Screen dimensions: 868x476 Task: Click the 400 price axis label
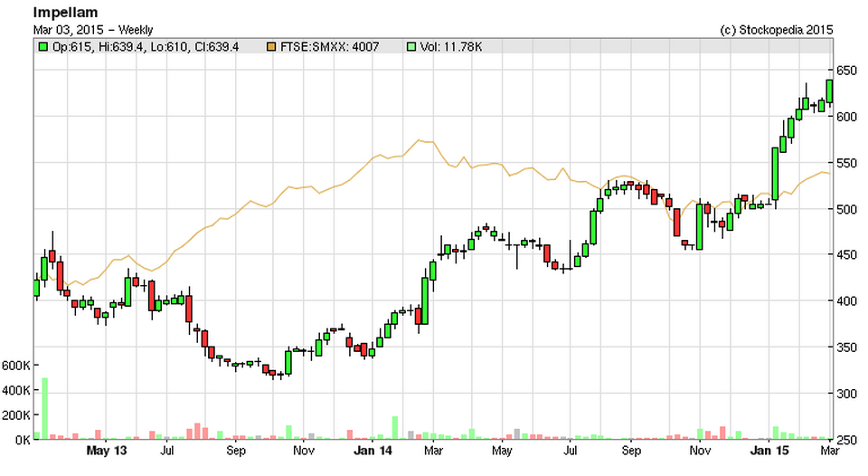click(847, 301)
